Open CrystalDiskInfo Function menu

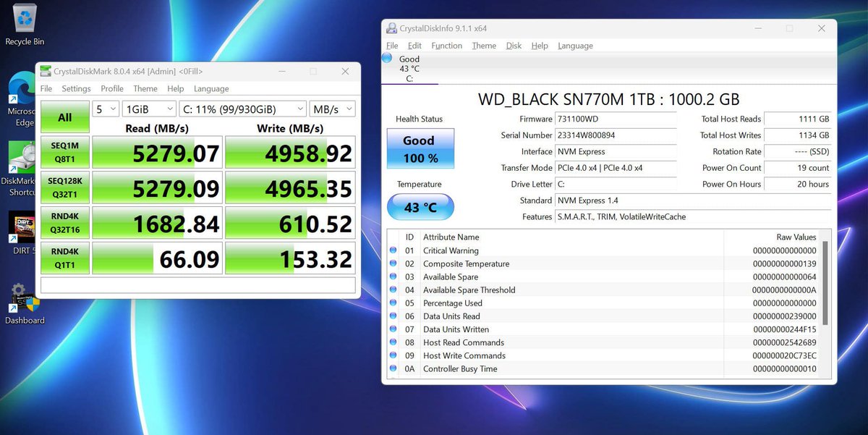447,46
